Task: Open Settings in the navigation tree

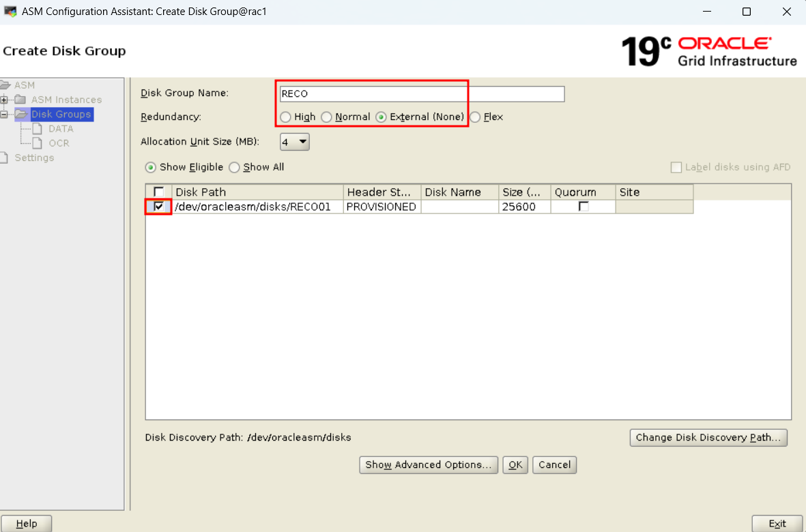Action: click(x=34, y=158)
